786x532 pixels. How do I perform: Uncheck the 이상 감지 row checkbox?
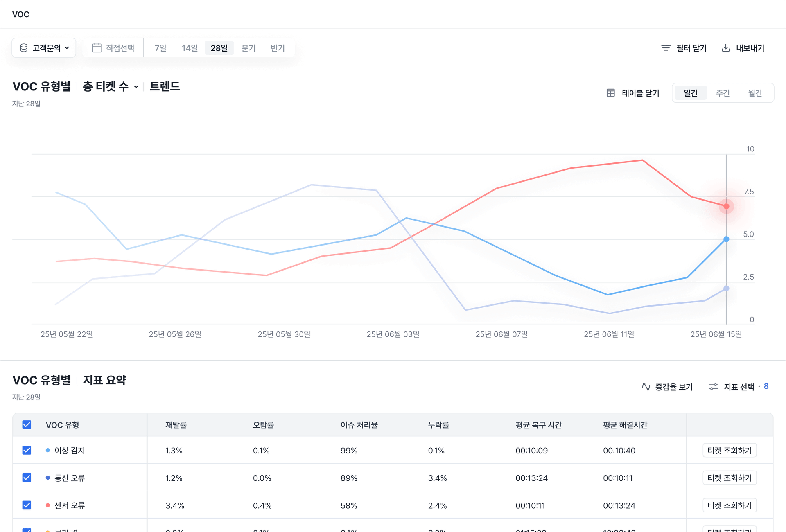27,450
